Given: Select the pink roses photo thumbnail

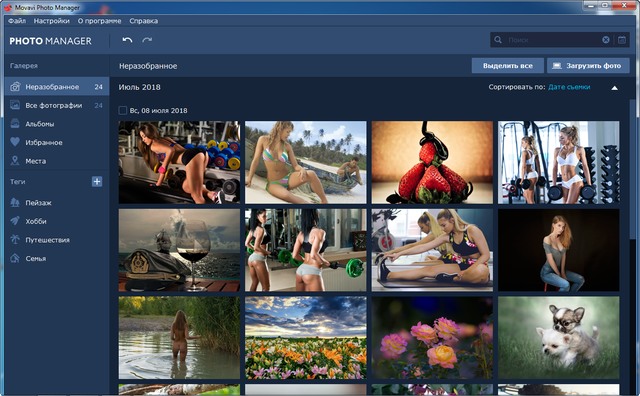Looking at the screenshot, I should tap(432, 338).
